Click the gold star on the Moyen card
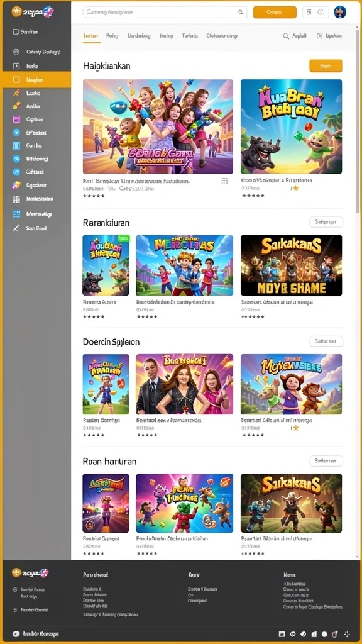The height and width of the screenshot is (644, 362). [x=295, y=428]
